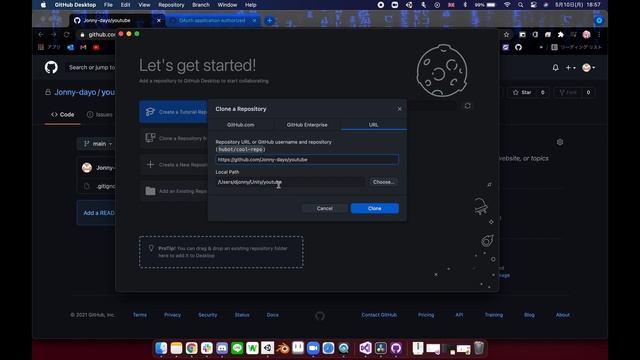Click the Contact GitHub footer link

(379, 315)
